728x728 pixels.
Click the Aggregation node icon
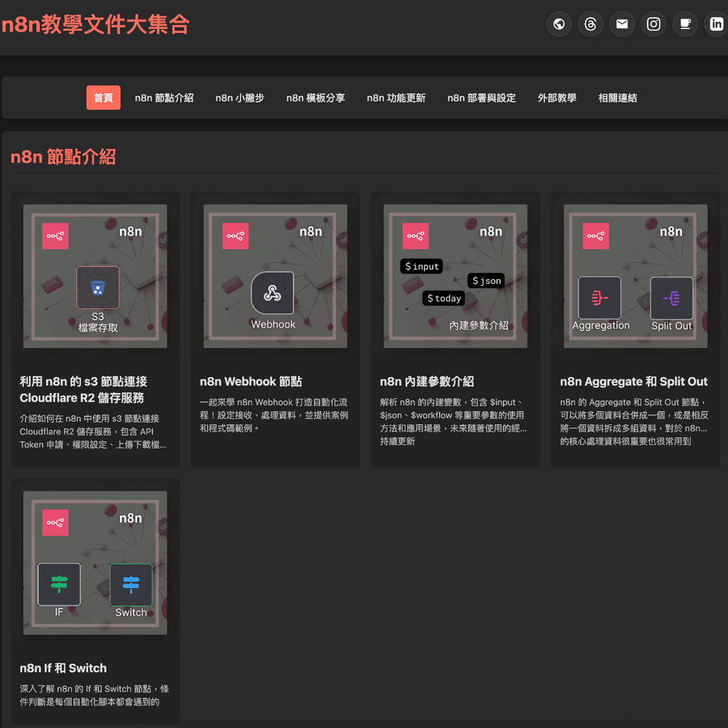[x=599, y=298]
